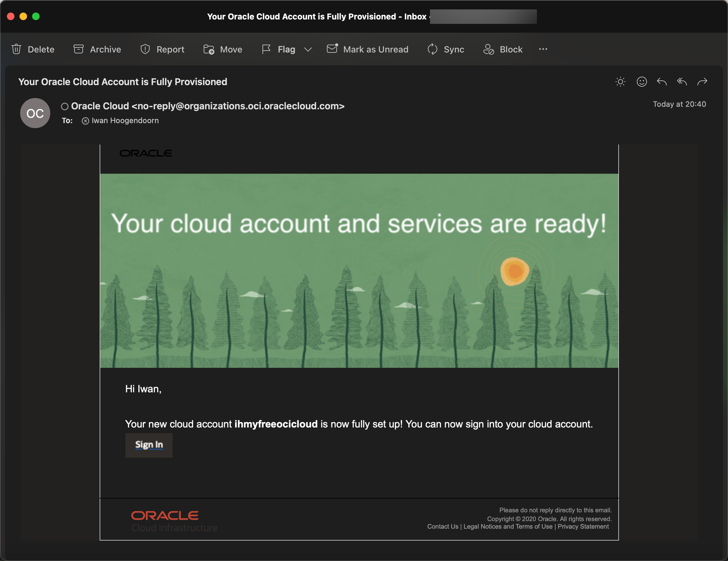728x561 pixels.
Task: Sync the mailbox
Action: 446,49
